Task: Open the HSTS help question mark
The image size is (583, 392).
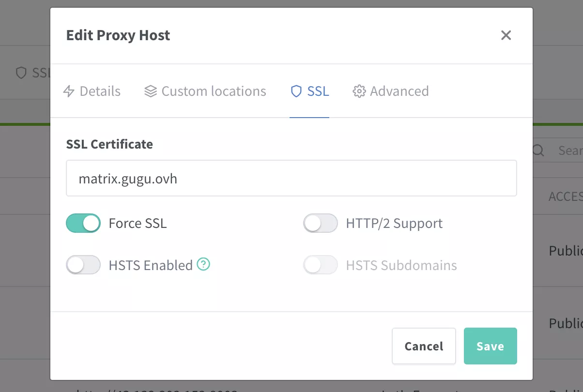Action: [x=204, y=265]
